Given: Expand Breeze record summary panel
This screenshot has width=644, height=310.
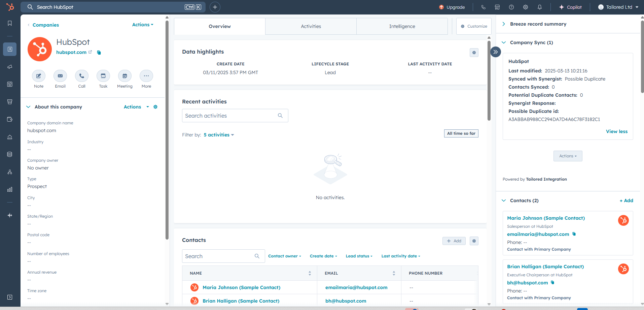Looking at the screenshot, I should click(504, 24).
